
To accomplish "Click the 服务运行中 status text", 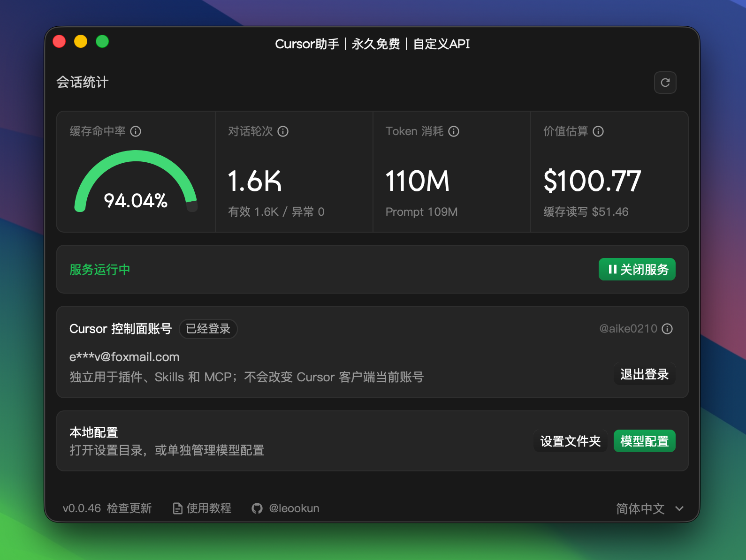I will tap(99, 270).
